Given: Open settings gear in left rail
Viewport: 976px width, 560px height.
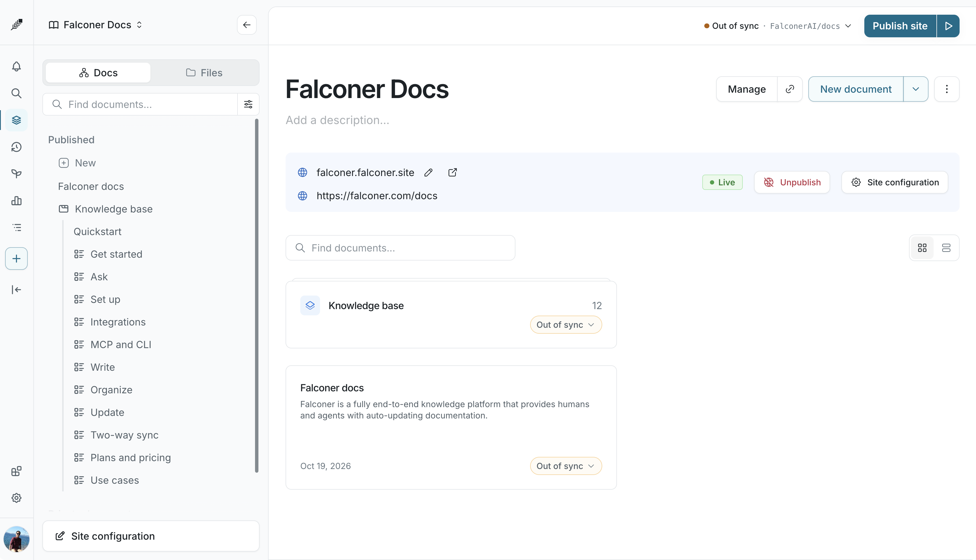Looking at the screenshot, I should tap(16, 498).
